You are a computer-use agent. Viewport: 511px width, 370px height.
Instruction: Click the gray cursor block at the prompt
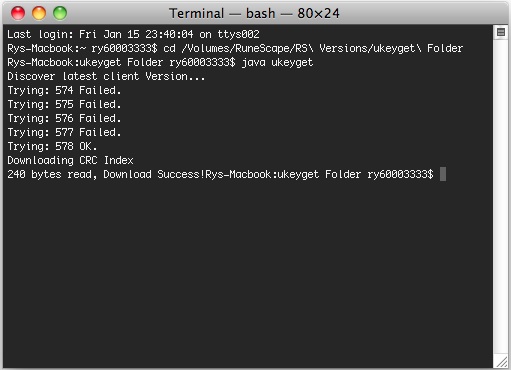tap(443, 174)
